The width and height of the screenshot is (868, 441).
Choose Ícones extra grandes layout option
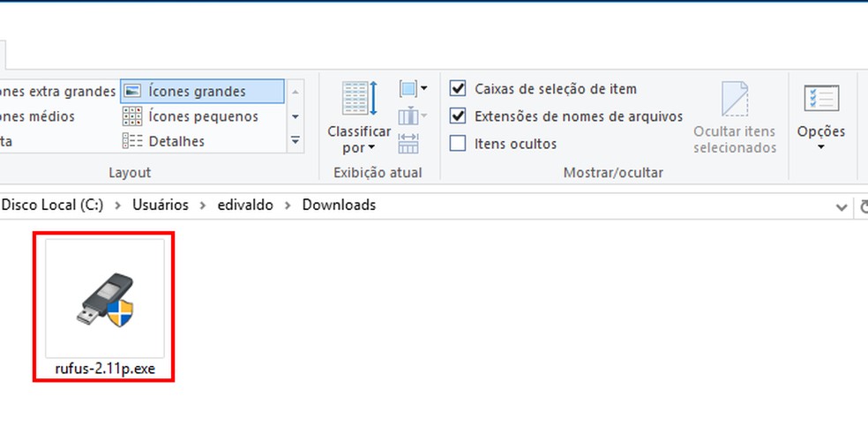click(x=57, y=91)
